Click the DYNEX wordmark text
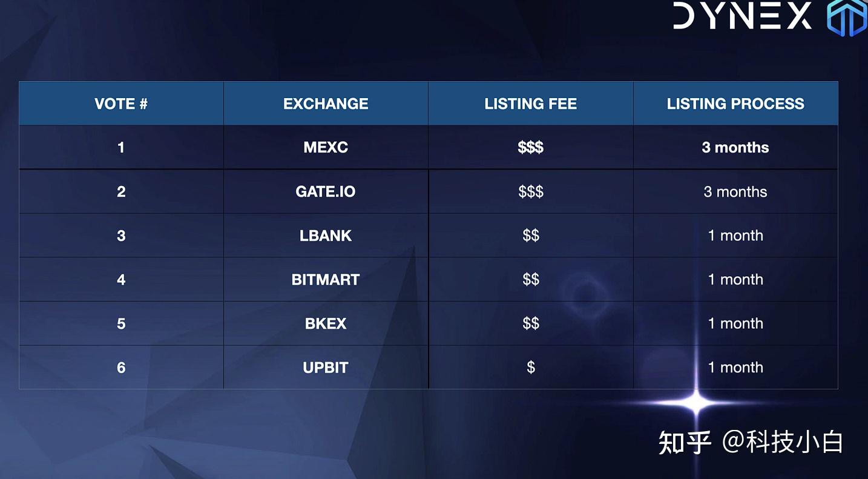The image size is (868, 479). (x=743, y=16)
